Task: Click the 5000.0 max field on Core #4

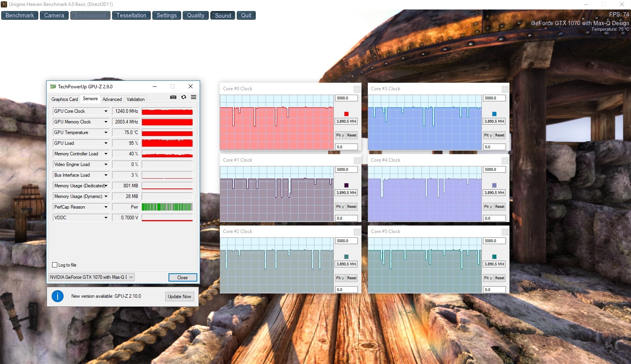Action: click(494, 170)
